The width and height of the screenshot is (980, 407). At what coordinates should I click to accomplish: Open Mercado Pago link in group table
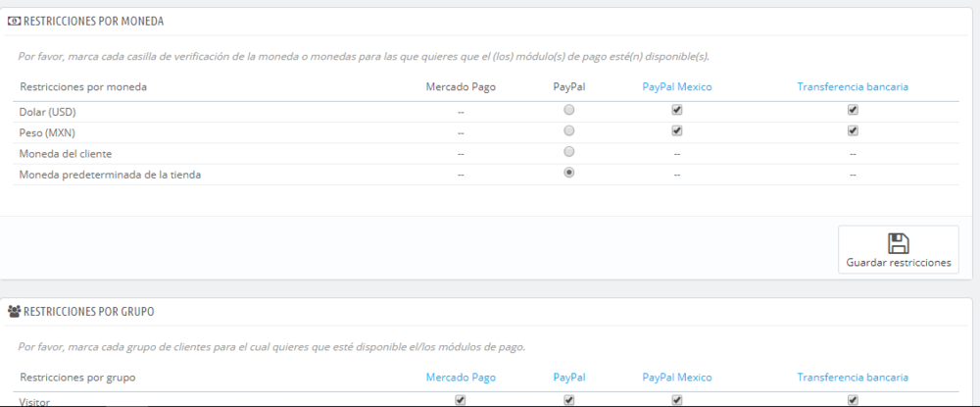(461, 378)
